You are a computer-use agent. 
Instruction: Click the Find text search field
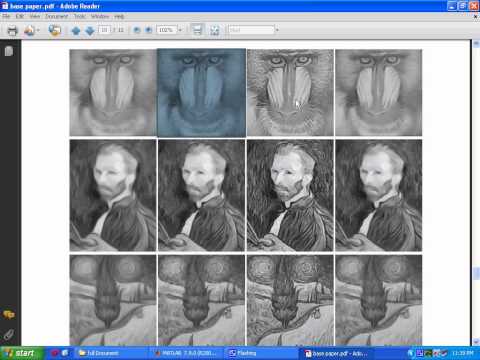[x=251, y=30]
